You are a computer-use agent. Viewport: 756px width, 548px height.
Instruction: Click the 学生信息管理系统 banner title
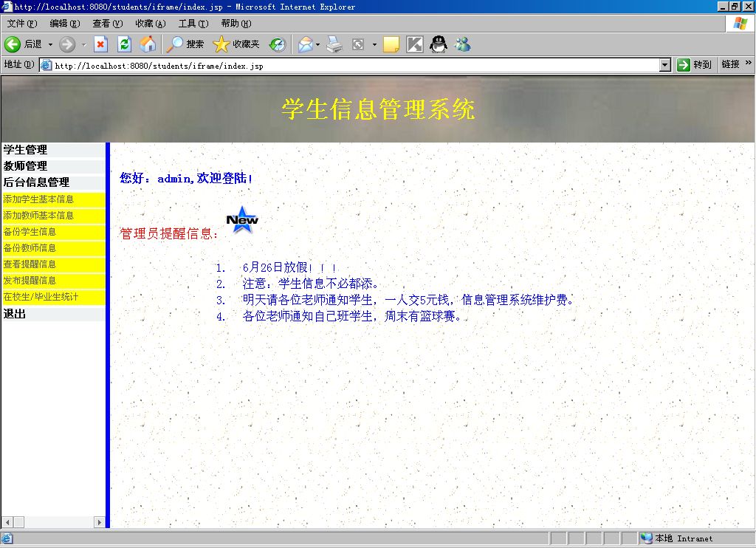coord(379,109)
